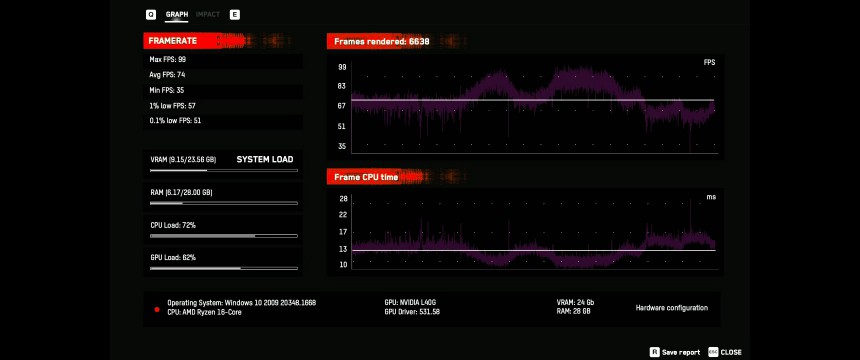
Task: Click the red dot in hardware bar
Action: 157,309
